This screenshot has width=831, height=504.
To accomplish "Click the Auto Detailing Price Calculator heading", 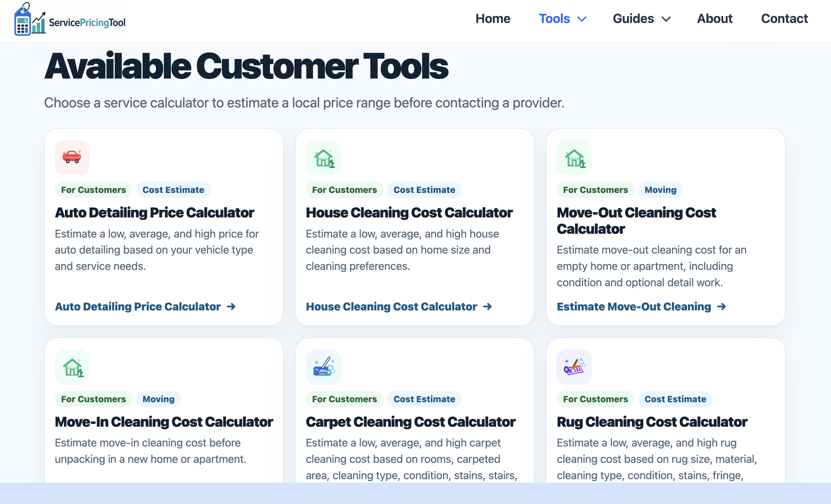I will (x=154, y=213).
